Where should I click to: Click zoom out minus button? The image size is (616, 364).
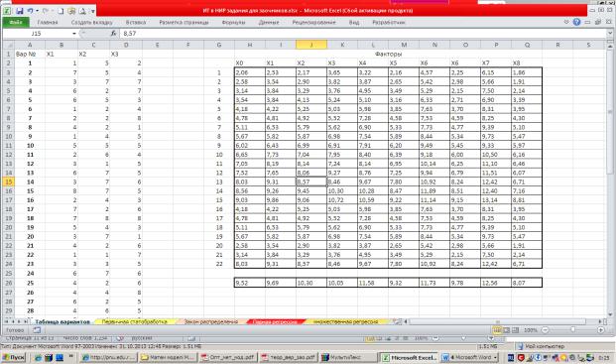point(545,330)
